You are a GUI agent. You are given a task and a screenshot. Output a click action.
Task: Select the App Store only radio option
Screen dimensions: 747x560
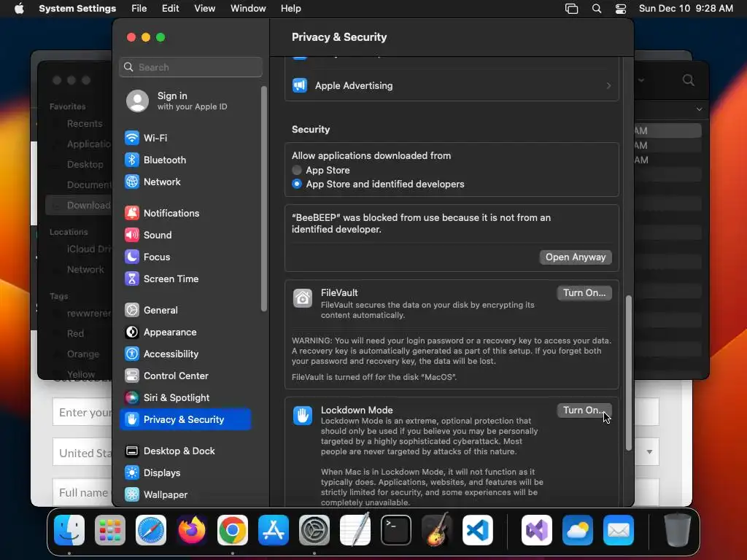(x=297, y=170)
